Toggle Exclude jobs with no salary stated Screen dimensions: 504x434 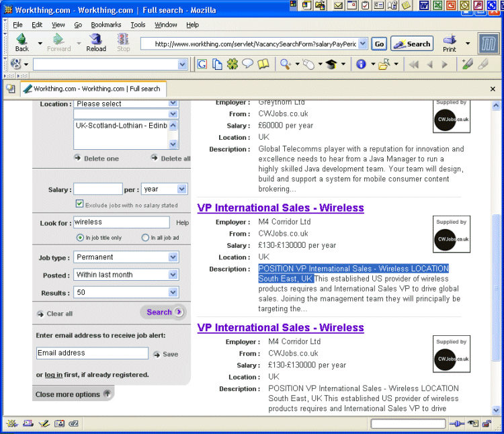79,204
